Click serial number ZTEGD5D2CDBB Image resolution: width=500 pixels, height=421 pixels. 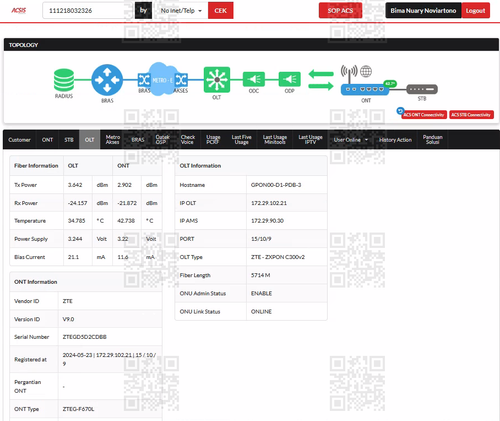85,337
